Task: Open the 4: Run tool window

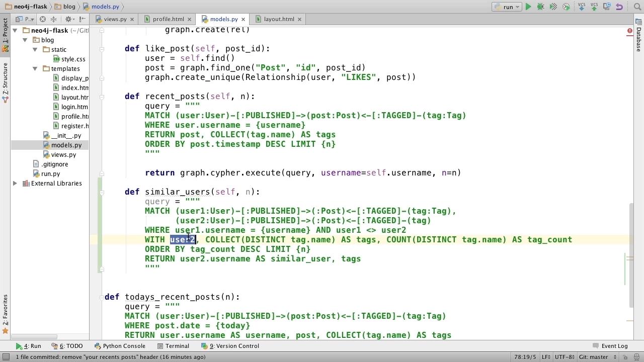Action: point(29,346)
